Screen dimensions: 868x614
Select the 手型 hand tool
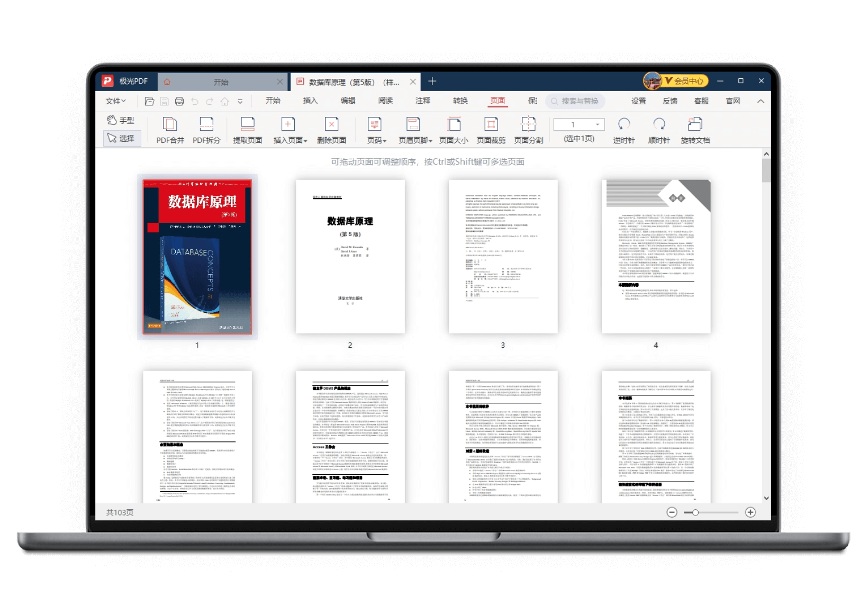point(121,120)
